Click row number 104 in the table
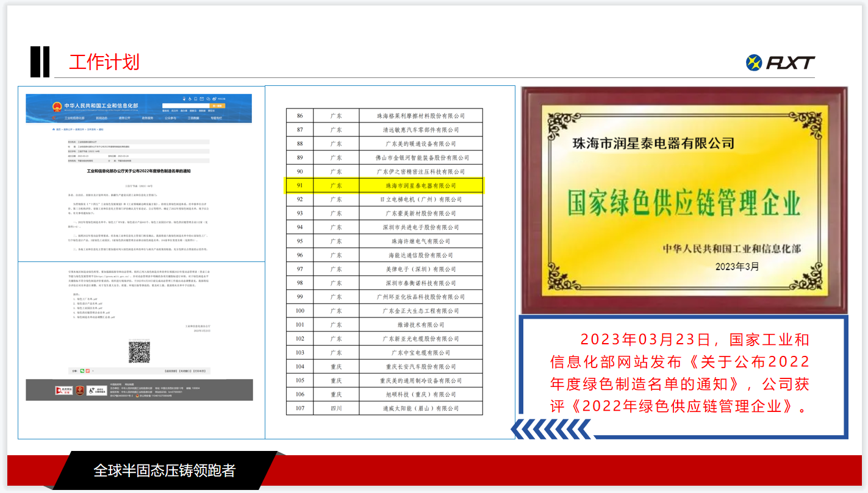 [x=299, y=367]
